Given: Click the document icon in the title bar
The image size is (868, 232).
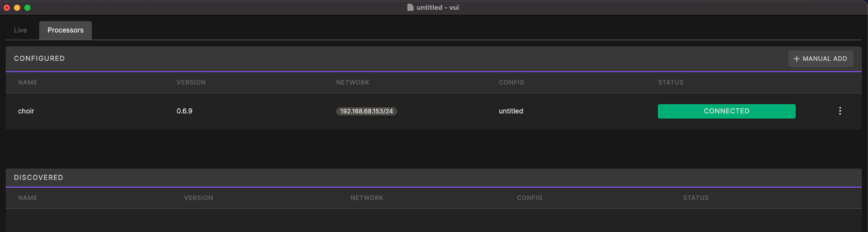Looking at the screenshot, I should pos(411,7).
